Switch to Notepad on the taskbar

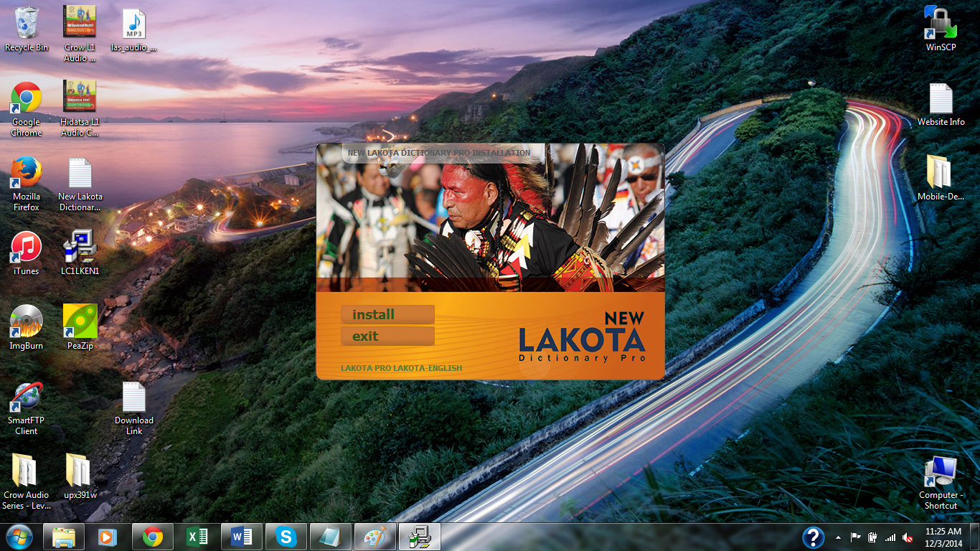330,537
